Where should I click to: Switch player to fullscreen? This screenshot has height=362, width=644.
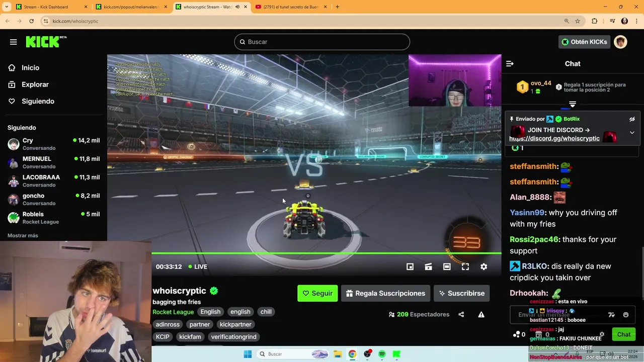[465, 267]
